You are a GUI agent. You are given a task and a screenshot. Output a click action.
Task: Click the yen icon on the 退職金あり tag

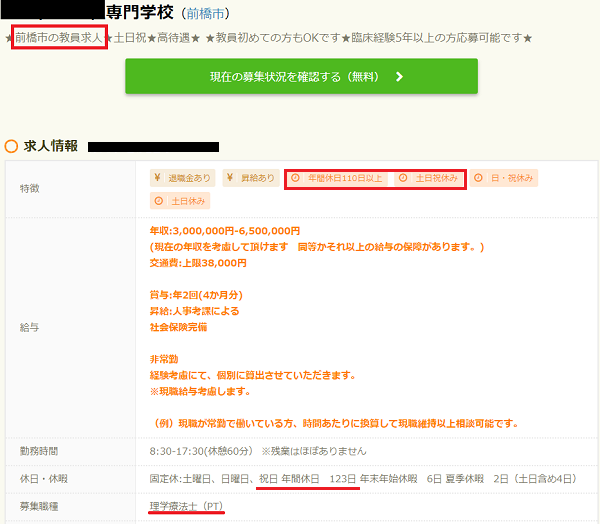click(157, 178)
